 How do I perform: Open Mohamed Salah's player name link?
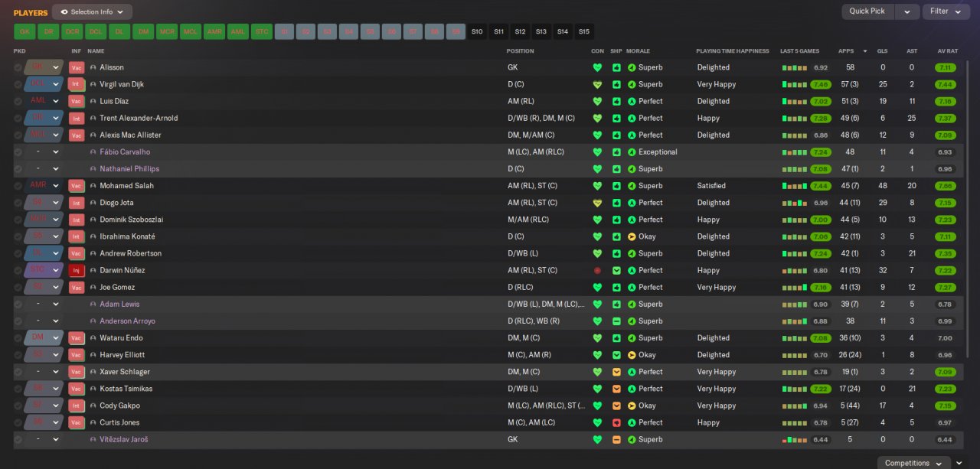click(x=126, y=186)
